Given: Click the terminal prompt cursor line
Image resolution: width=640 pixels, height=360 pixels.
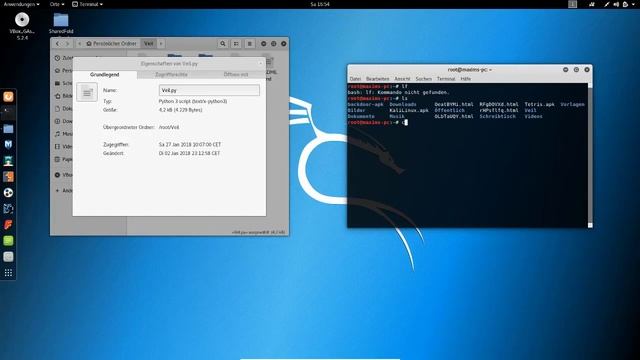Looking at the screenshot, I should (378, 122).
